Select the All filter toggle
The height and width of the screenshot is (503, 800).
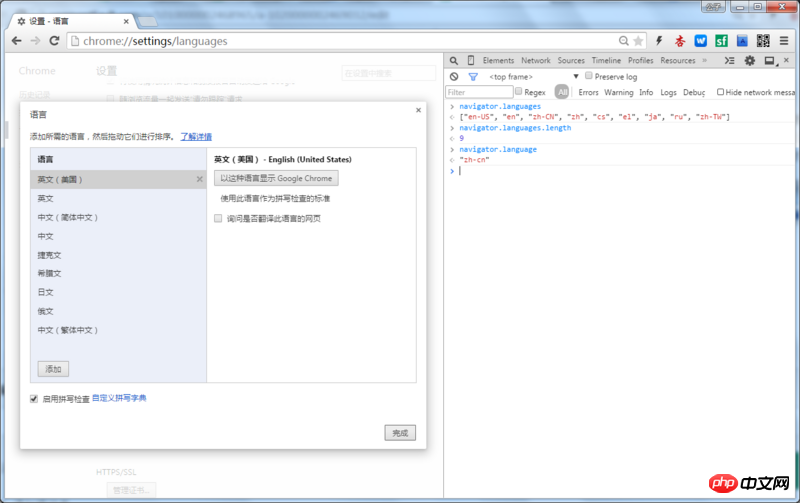(562, 92)
